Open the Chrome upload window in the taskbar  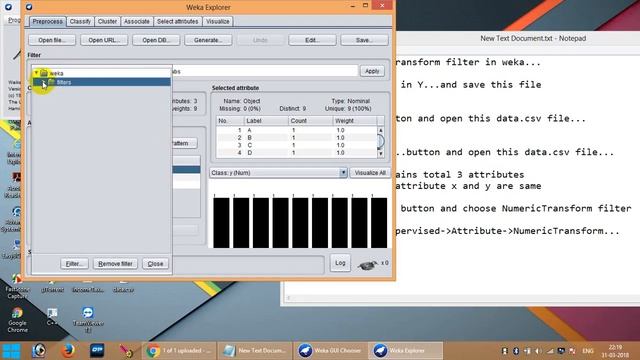[179, 351]
